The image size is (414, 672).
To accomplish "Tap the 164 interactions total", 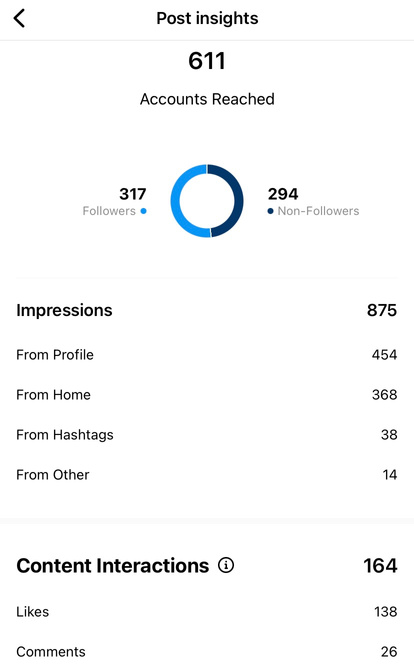I will pyautogui.click(x=381, y=566).
